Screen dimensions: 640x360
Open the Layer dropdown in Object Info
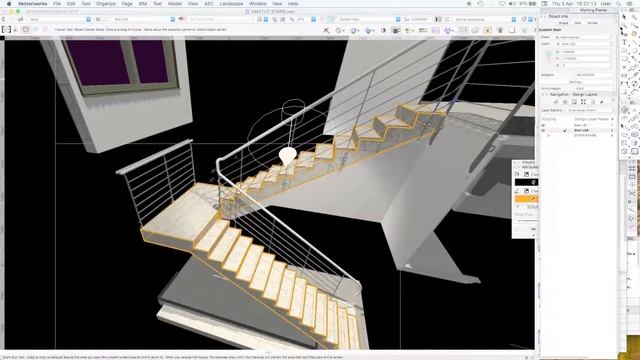click(x=584, y=44)
